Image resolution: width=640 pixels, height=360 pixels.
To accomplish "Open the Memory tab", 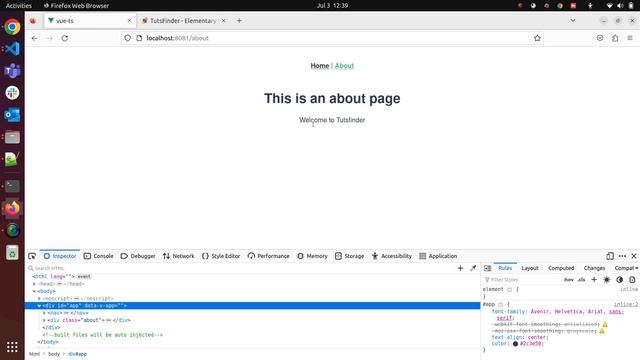I will [312, 256].
